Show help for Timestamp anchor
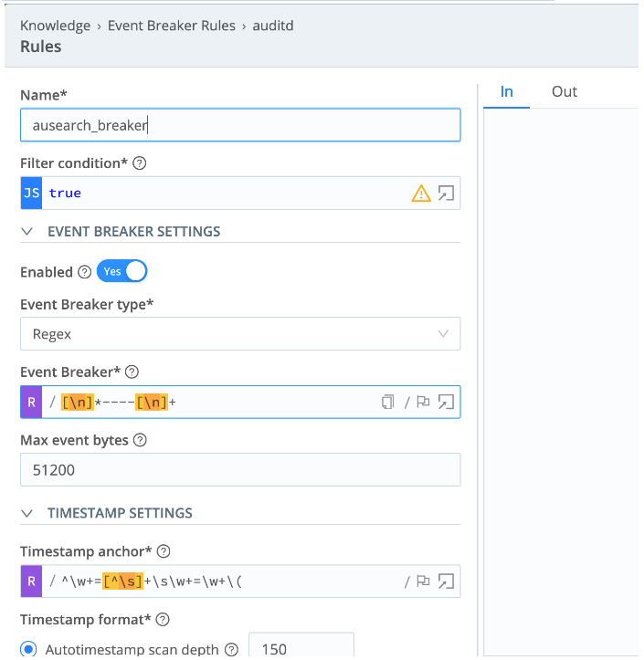 tap(164, 551)
